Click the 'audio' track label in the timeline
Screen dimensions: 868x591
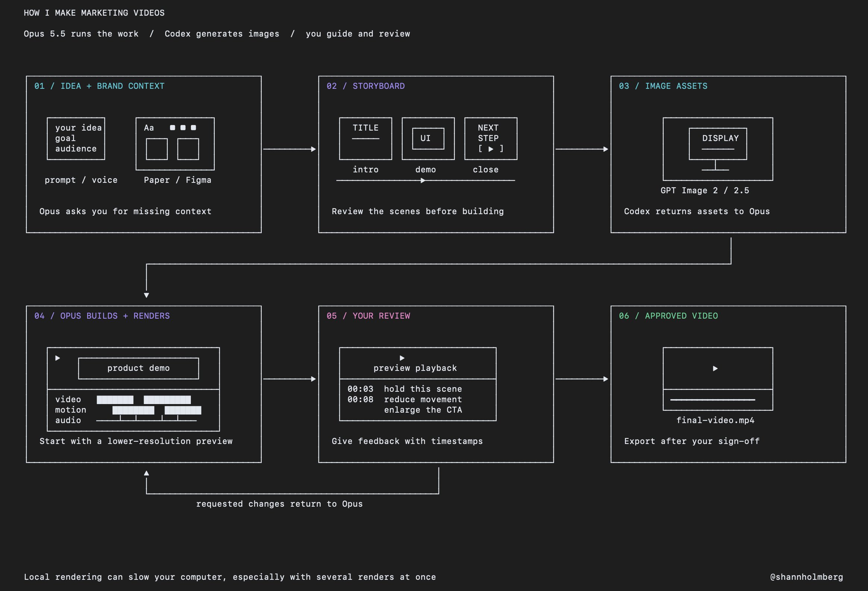(68, 420)
